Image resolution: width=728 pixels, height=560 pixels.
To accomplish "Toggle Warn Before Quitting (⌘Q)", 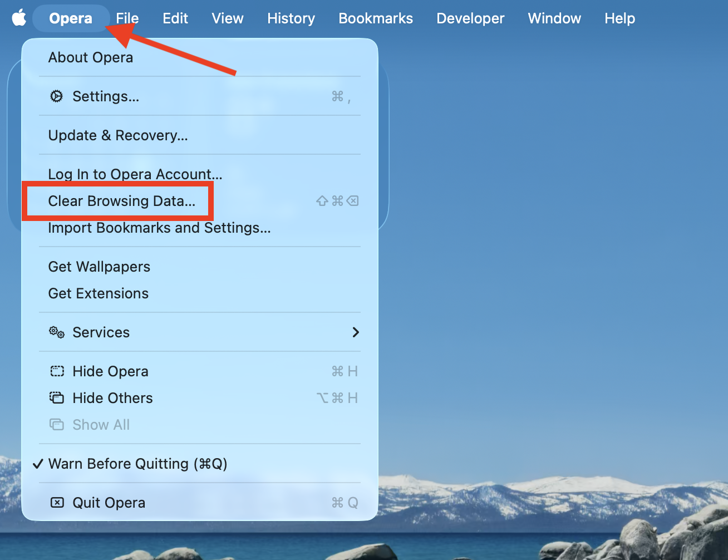I will click(137, 463).
